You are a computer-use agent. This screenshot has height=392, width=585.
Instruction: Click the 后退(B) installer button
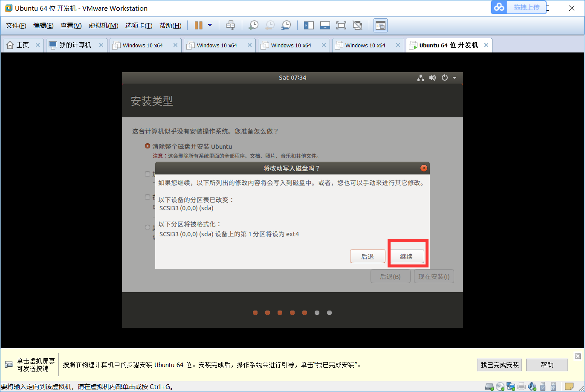coord(391,276)
